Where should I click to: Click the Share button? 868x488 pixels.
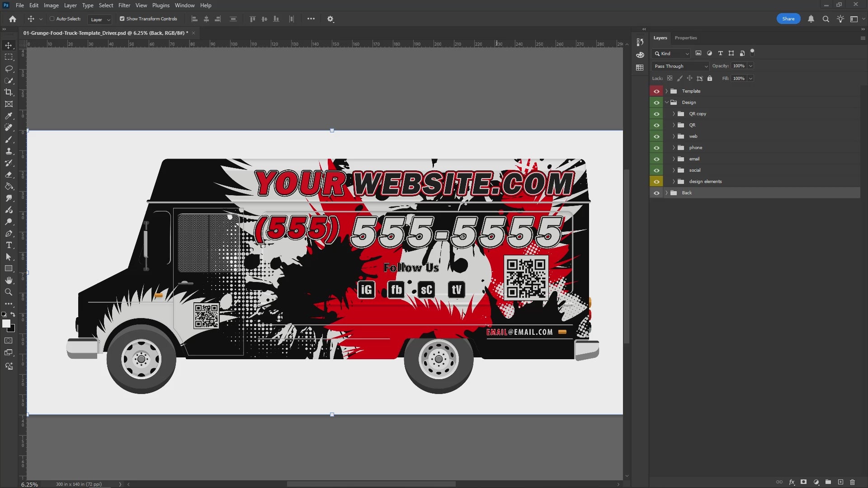pos(788,19)
